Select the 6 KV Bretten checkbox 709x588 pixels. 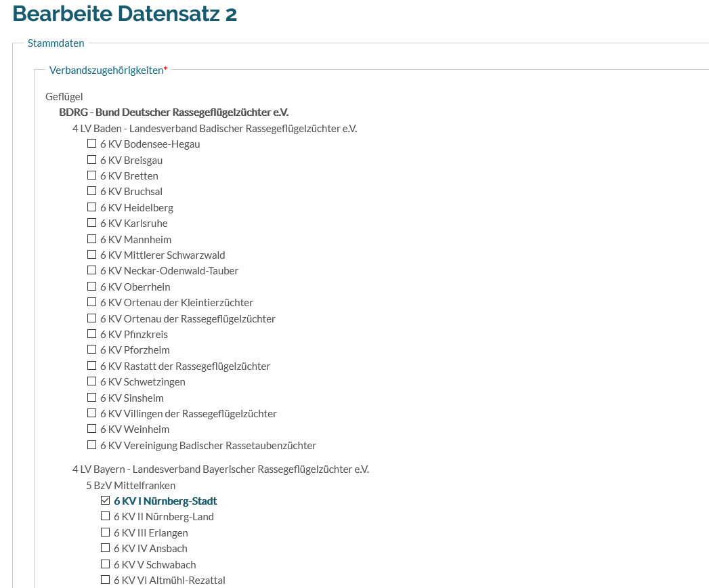[x=91, y=175]
